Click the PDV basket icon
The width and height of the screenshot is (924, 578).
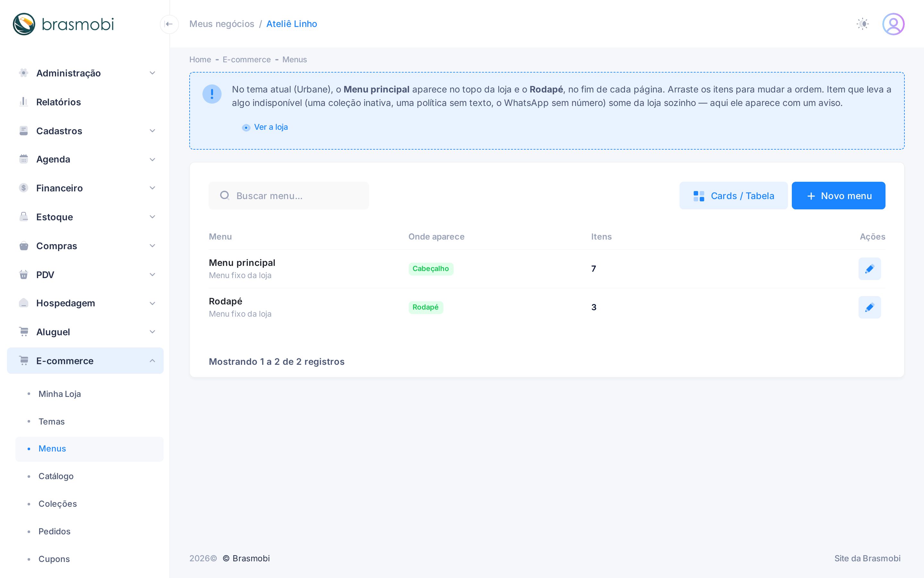coord(24,275)
